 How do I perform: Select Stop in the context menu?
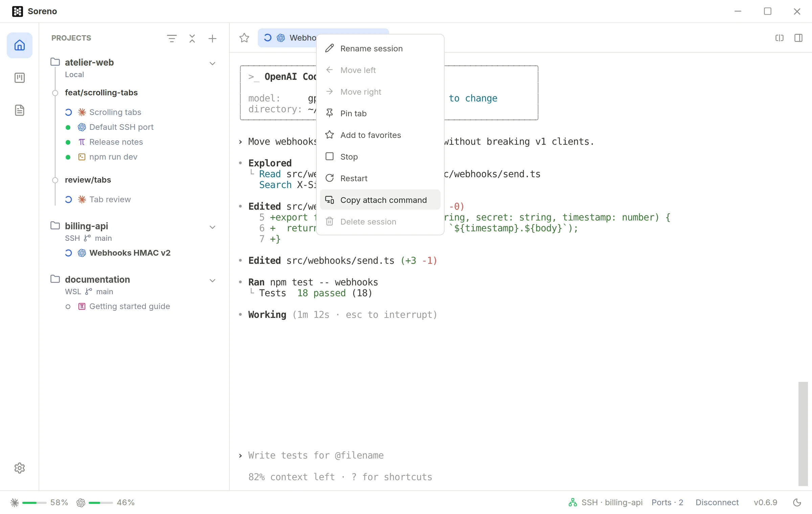click(x=380, y=157)
